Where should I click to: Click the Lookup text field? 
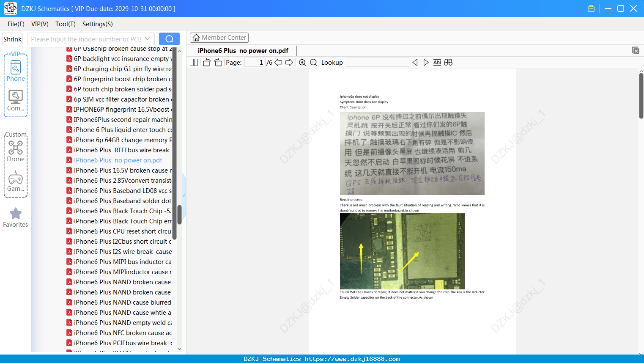pyautogui.click(x=378, y=63)
